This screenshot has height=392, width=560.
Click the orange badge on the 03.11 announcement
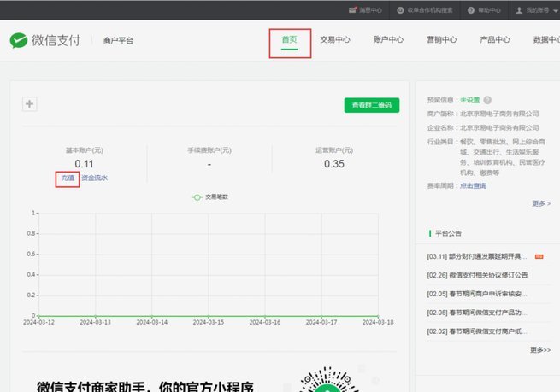pyautogui.click(x=539, y=256)
